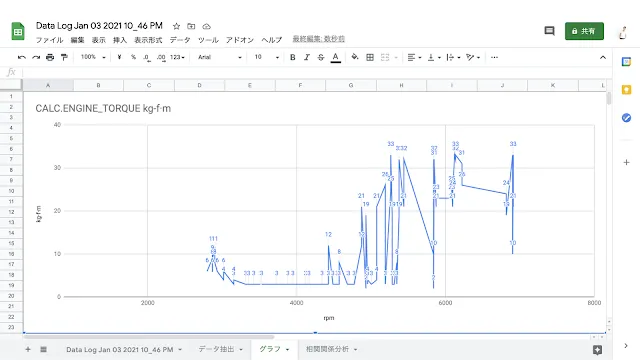Open the ファイル menu
This screenshot has height=360, width=640.
click(49, 40)
